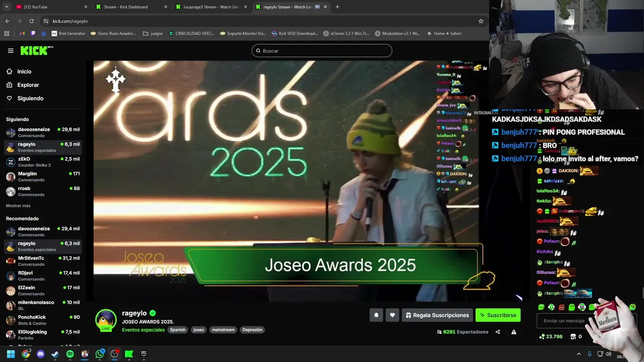
Task: Open the Windows Start menu
Action: [x=11, y=354]
